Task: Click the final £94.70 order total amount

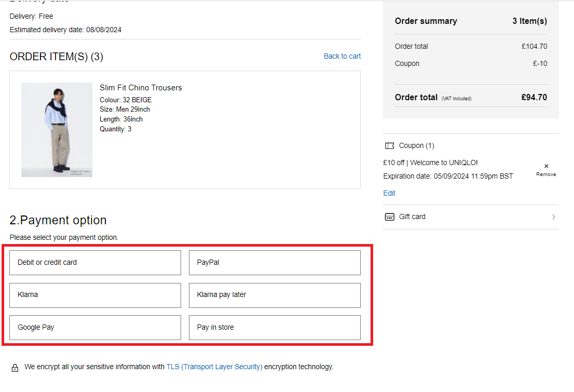Action: click(534, 97)
